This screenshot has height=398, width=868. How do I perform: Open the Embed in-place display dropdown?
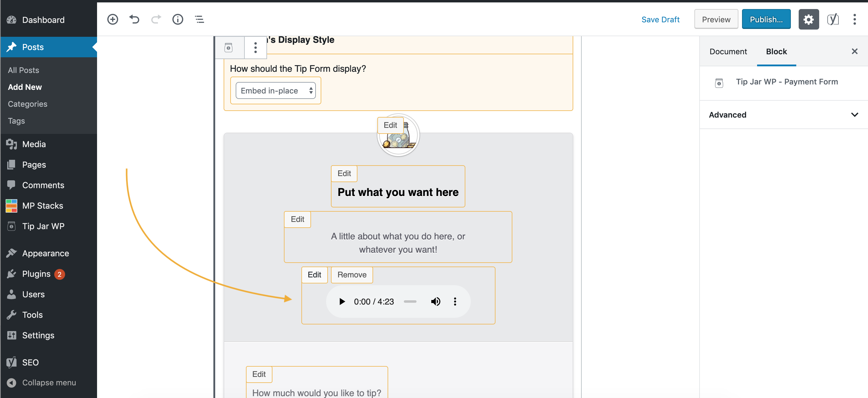coord(275,90)
